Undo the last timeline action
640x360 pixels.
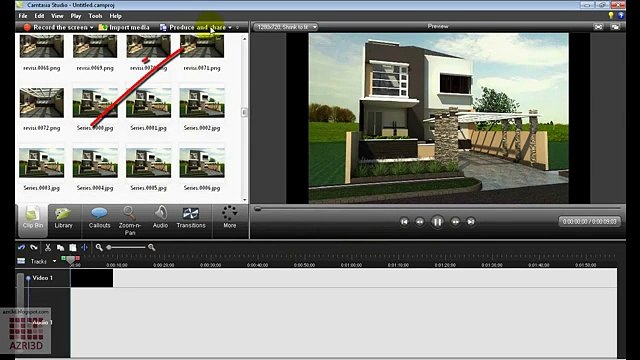pos(21,247)
